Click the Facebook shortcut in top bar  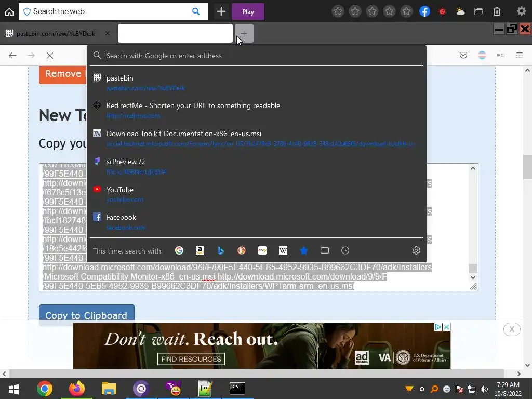(424, 11)
